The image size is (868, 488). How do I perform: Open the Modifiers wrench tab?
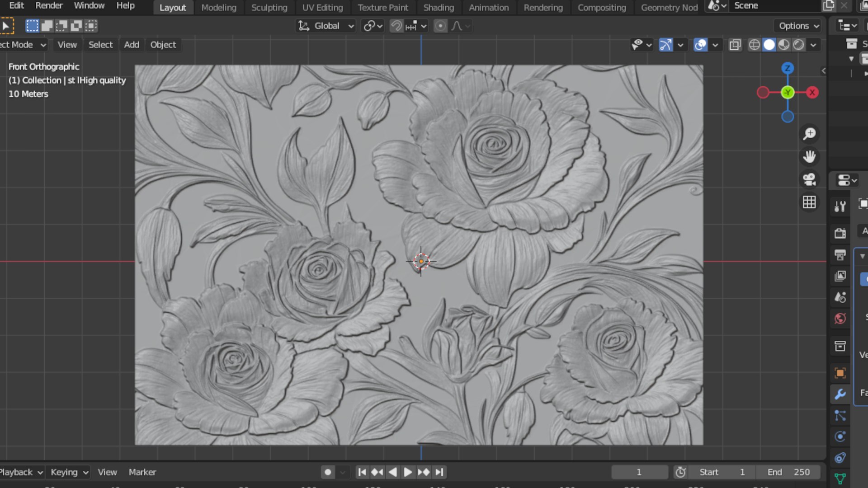click(840, 394)
